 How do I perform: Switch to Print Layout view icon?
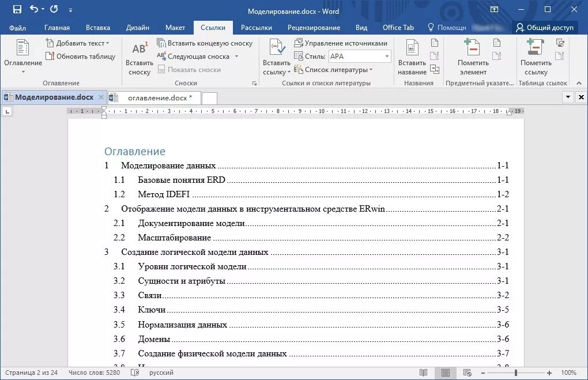(x=446, y=373)
